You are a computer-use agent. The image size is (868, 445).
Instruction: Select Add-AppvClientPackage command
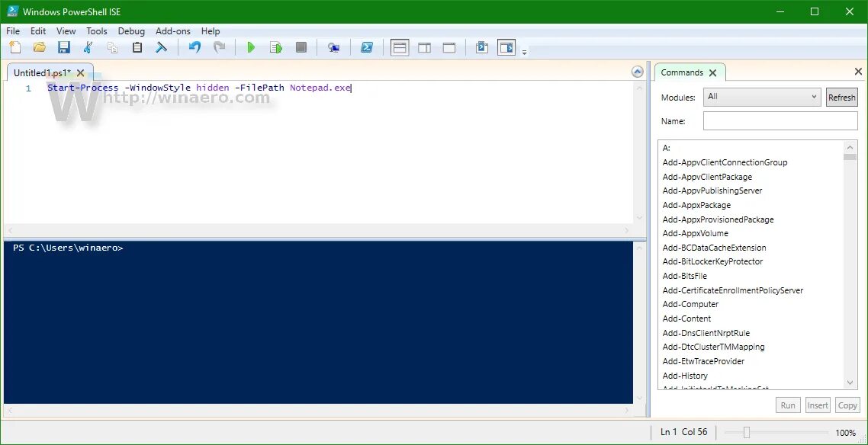click(x=707, y=177)
